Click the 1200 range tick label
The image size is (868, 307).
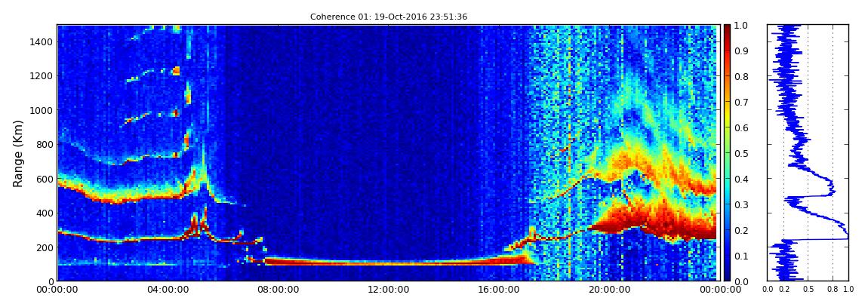[x=41, y=76]
